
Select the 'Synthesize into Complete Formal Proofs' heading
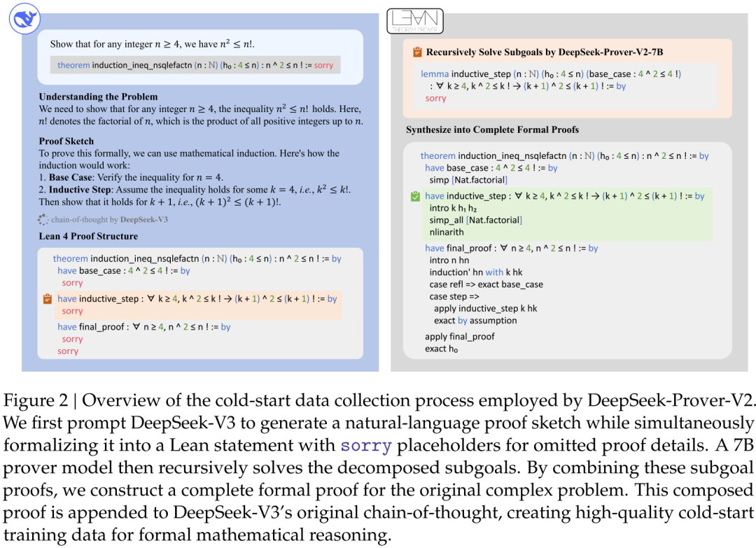pos(492,129)
